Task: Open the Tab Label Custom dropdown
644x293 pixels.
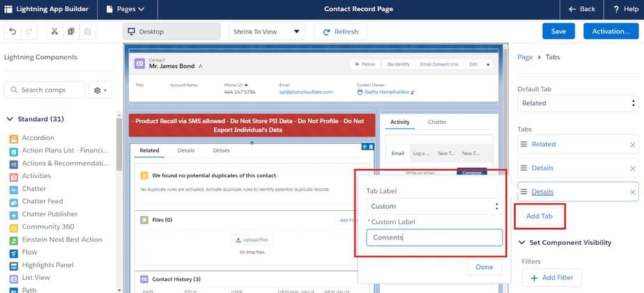Action: coord(434,206)
